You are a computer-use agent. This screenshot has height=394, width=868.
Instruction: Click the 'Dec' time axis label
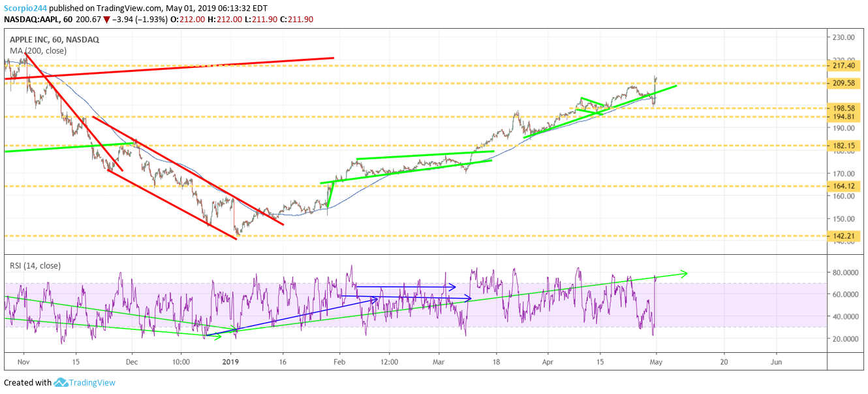(131, 361)
